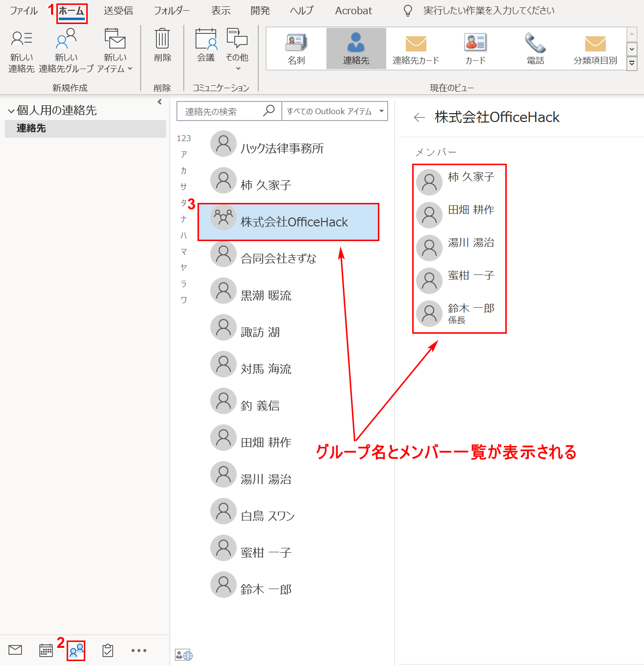Click the back arrow beside 株式会社OfficeHack

tap(419, 117)
